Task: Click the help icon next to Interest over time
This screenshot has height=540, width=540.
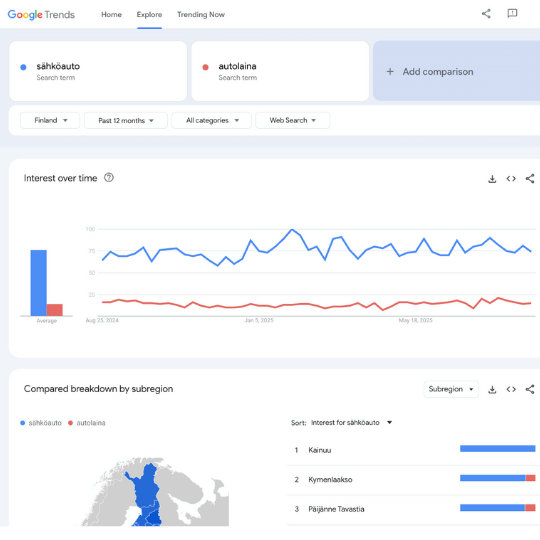Action: [109, 178]
